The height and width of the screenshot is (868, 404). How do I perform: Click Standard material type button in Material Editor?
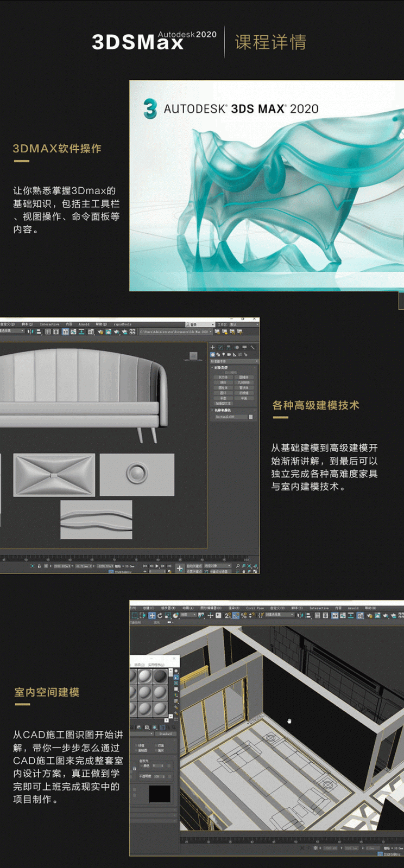click(166, 733)
